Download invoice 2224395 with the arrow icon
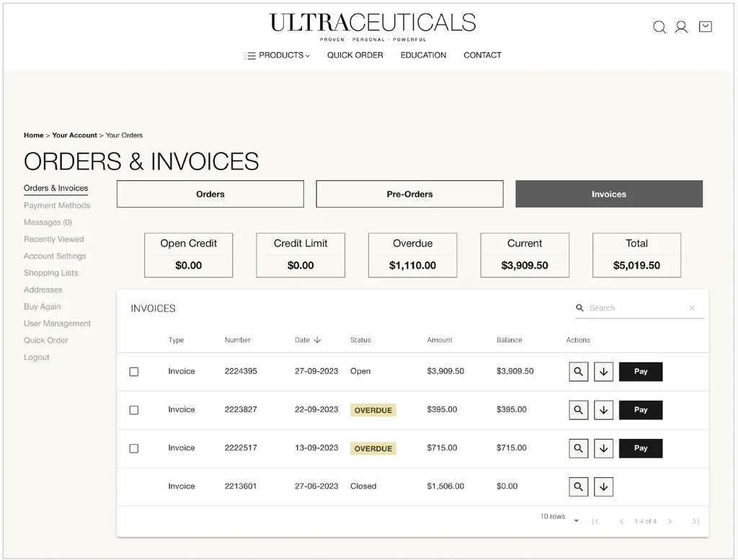Viewport: 738px width, 560px height. [x=603, y=372]
